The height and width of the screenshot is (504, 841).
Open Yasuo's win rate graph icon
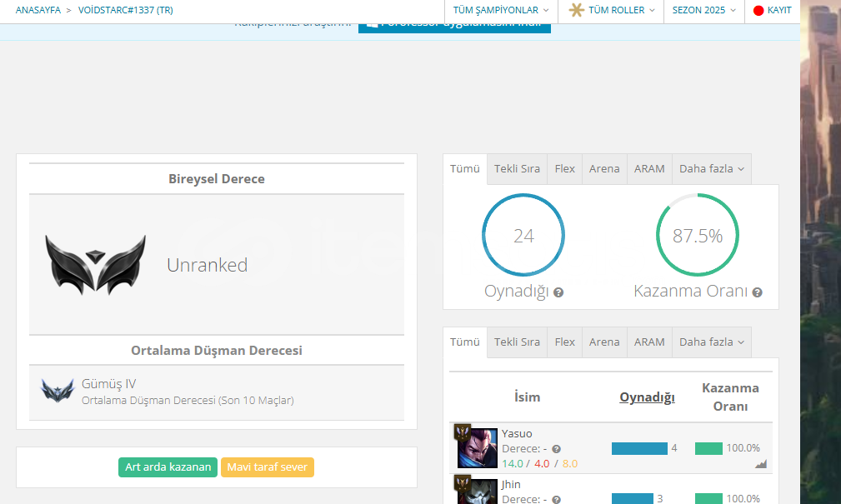coord(760,464)
